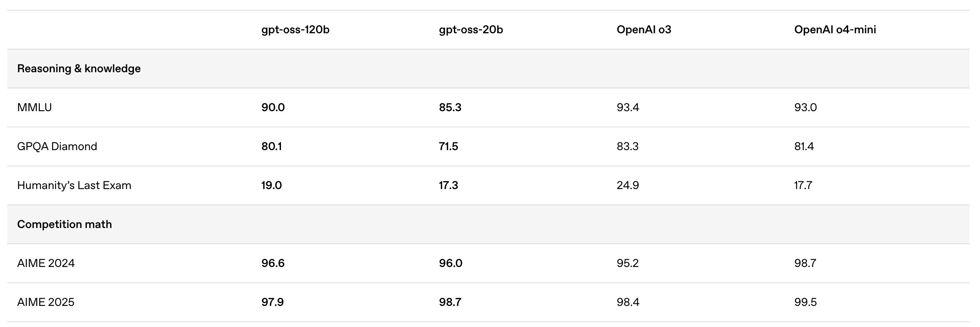Select the o4-mini AIME 2025 score 99.5
The height and width of the screenshot is (327, 980).
pyautogui.click(x=805, y=302)
